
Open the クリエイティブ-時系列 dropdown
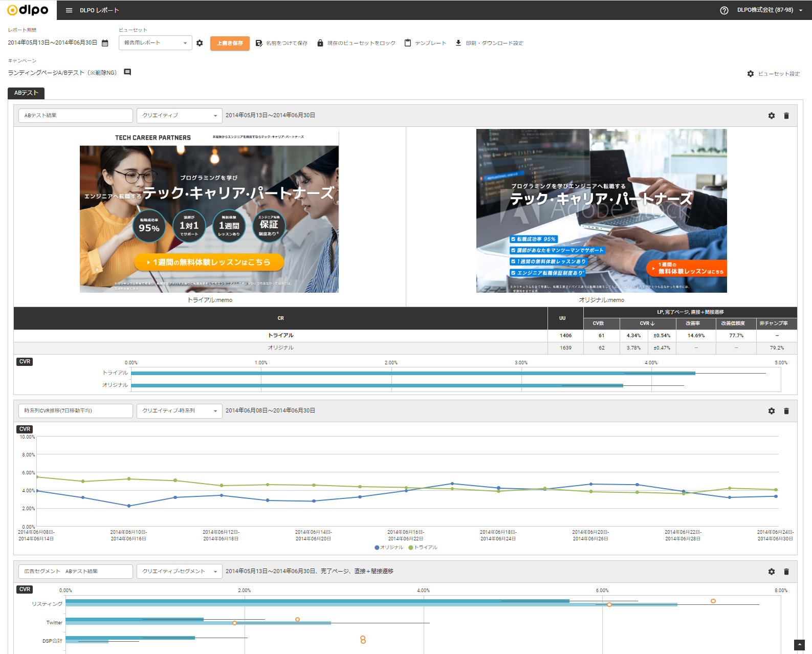(180, 411)
